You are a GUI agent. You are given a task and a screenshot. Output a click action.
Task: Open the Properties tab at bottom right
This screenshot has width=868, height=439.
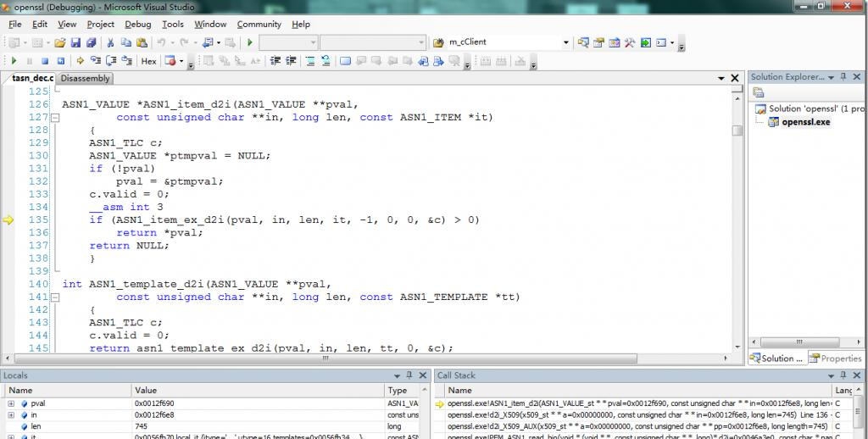pos(835,358)
